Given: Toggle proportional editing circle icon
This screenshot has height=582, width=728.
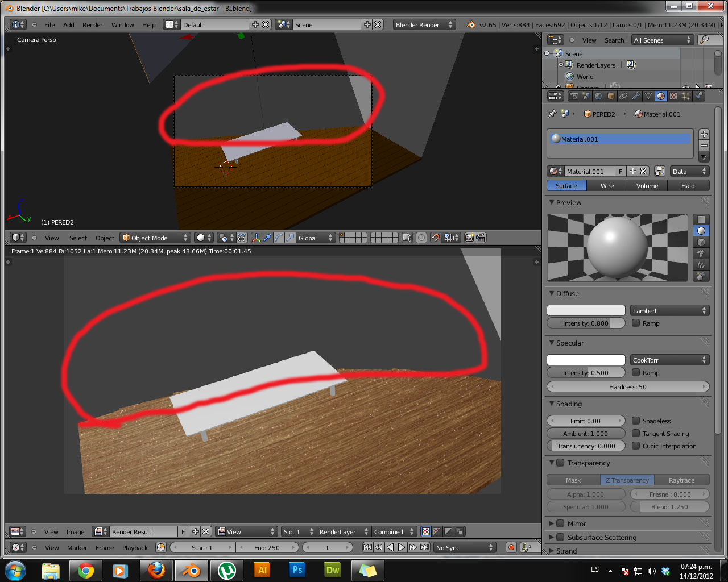Looking at the screenshot, I should [x=421, y=238].
